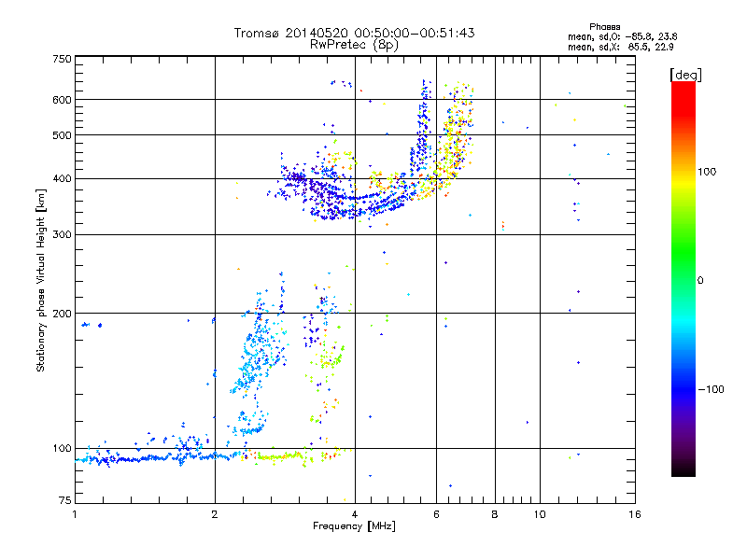Click the 'Phases' heading

(x=604, y=27)
